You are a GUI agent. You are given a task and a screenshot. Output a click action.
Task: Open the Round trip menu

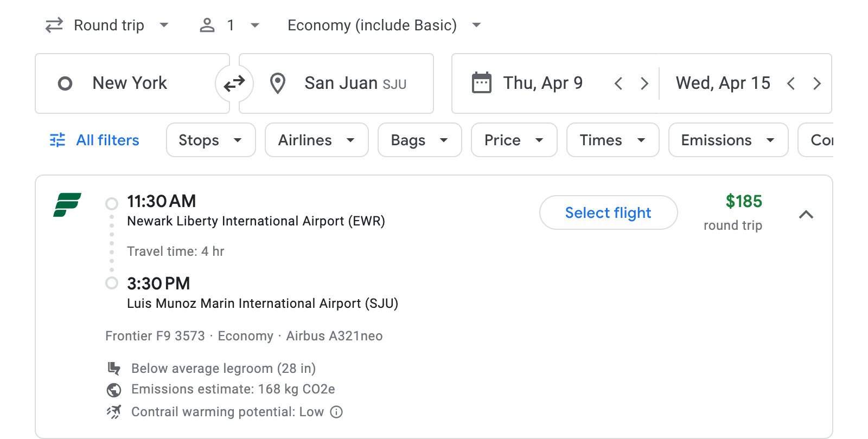pyautogui.click(x=106, y=25)
